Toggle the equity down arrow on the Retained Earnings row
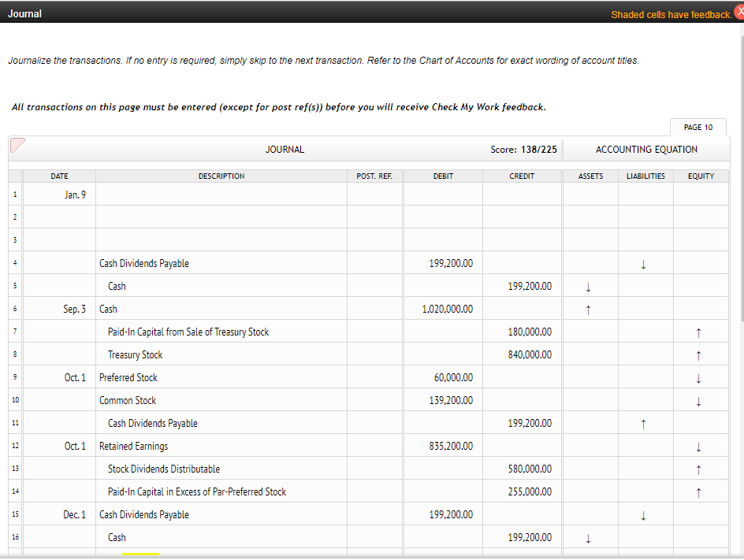 pos(697,446)
